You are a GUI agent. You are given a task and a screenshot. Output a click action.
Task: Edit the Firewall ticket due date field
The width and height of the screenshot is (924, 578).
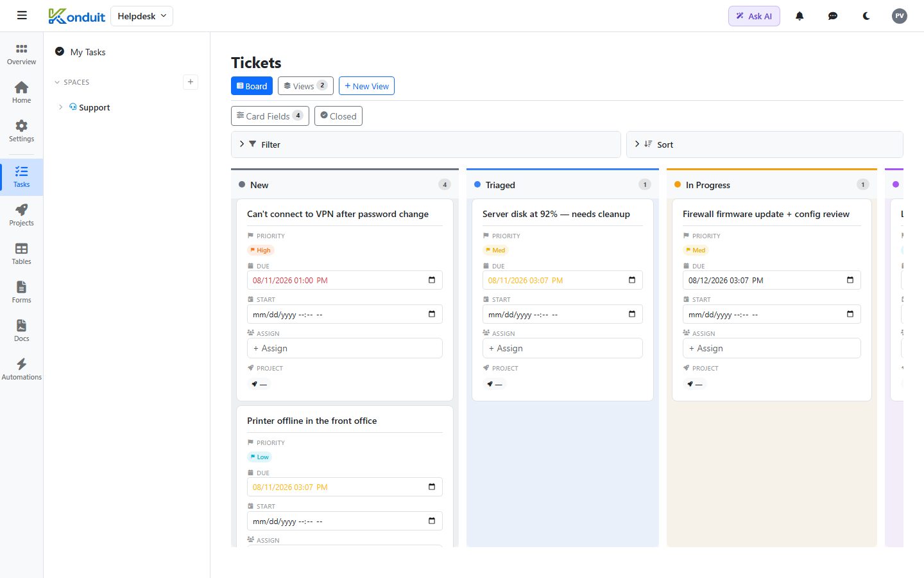[x=772, y=280]
